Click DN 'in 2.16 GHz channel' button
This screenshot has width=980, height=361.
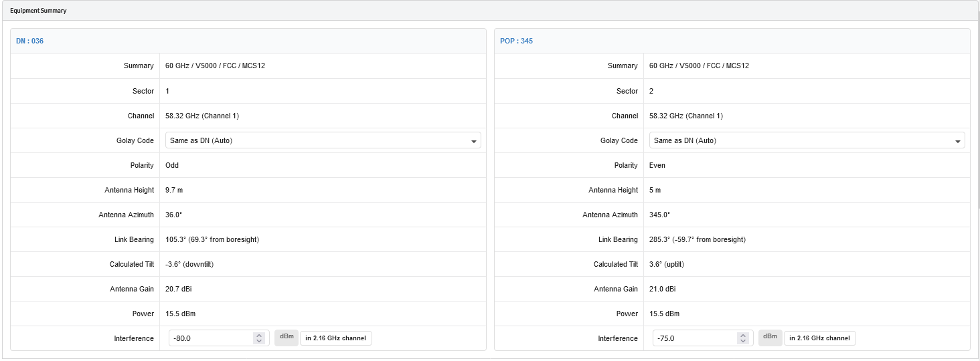[x=336, y=338]
